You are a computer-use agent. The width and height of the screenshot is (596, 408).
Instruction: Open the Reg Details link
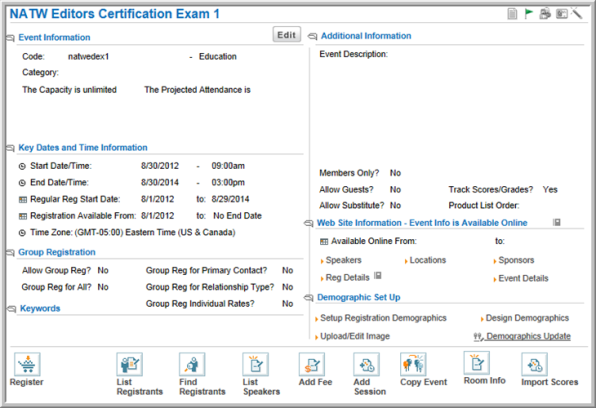(x=347, y=278)
